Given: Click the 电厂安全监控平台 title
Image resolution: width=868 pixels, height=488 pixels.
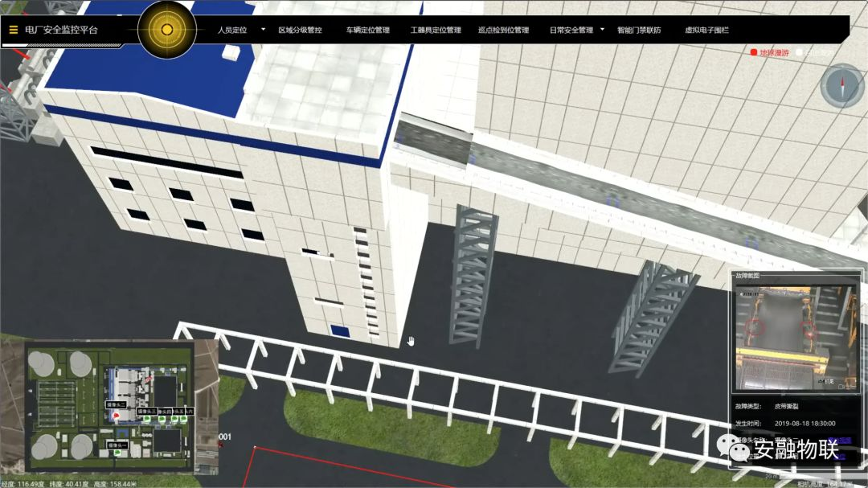Looking at the screenshot, I should point(61,31).
